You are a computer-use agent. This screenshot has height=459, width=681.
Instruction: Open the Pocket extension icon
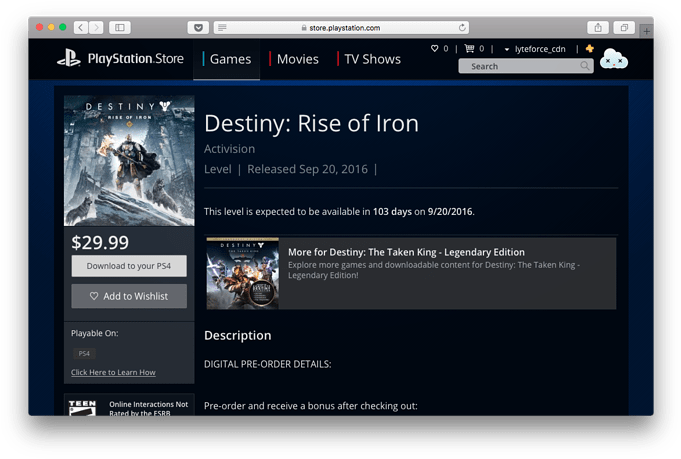[198, 28]
